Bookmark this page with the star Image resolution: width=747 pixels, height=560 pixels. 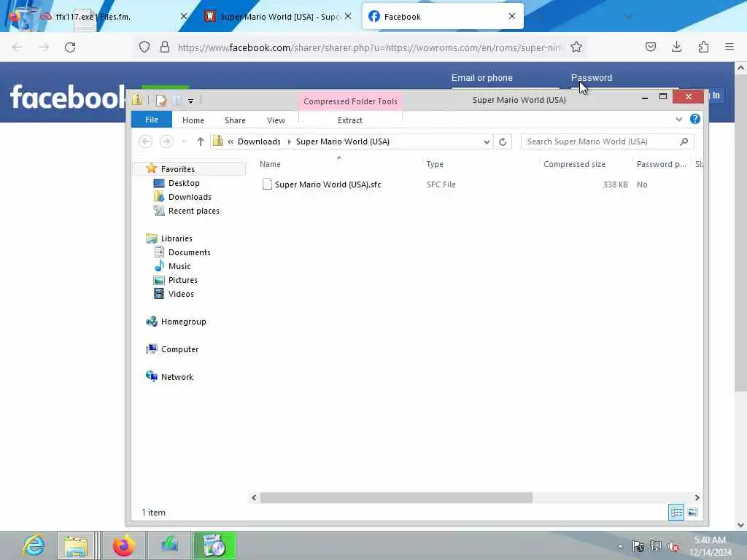[x=576, y=47]
